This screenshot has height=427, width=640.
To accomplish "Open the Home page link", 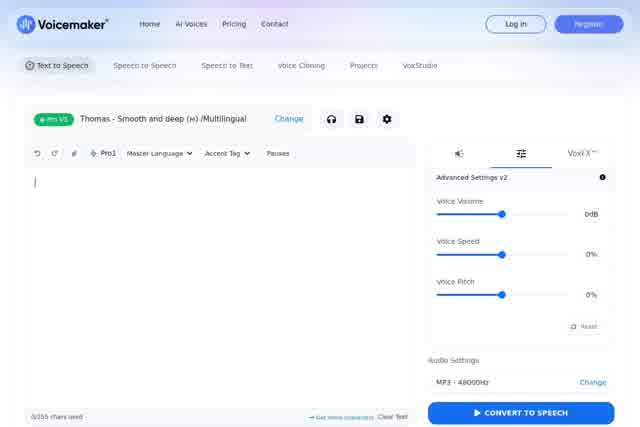I will tap(149, 24).
